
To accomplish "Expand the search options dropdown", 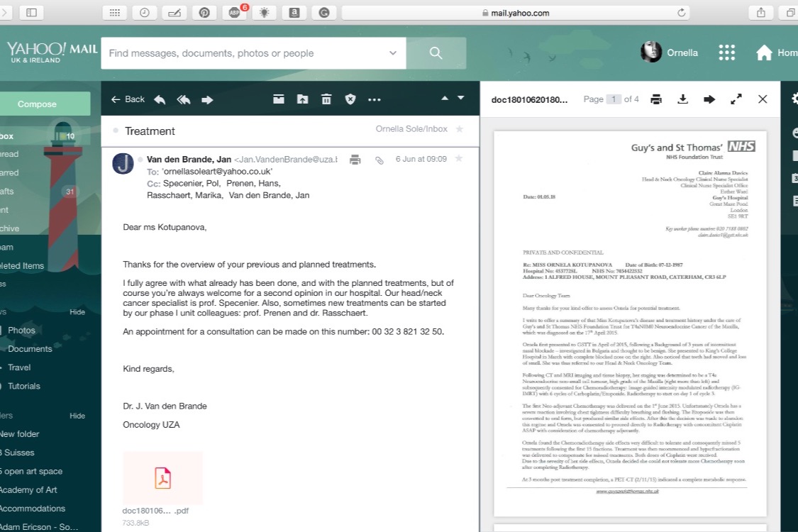I will [392, 53].
